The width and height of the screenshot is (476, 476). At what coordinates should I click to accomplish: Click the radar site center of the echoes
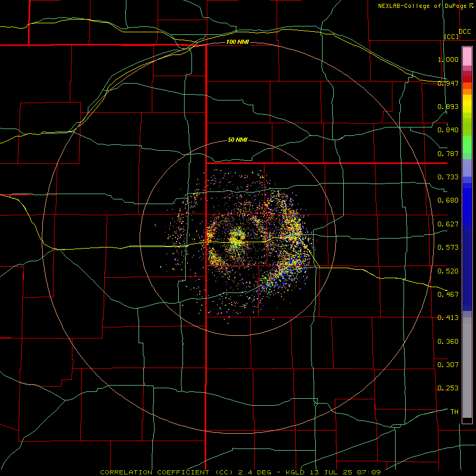[x=237, y=237]
